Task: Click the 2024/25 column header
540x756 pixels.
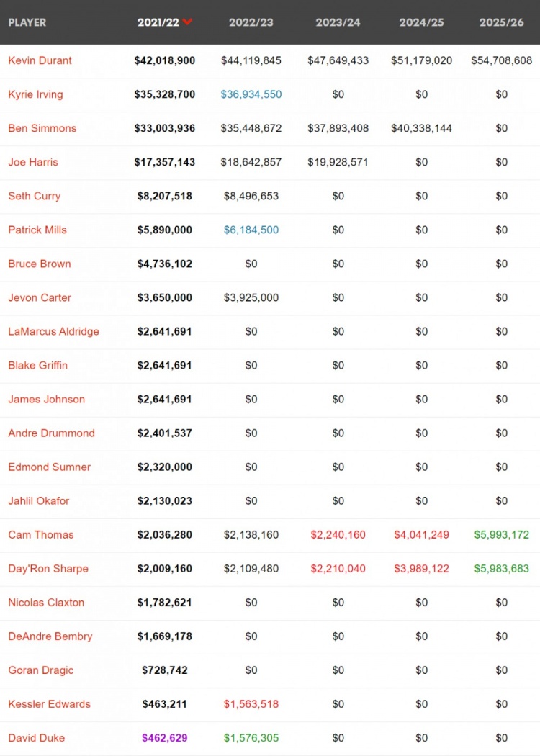Action: [421, 22]
